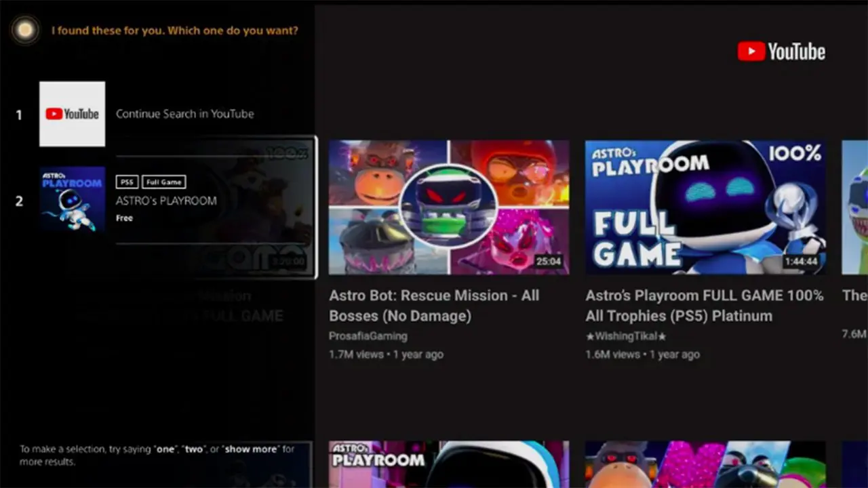Click the voice assistant orb icon
The height and width of the screenshot is (488, 868).
click(x=25, y=30)
